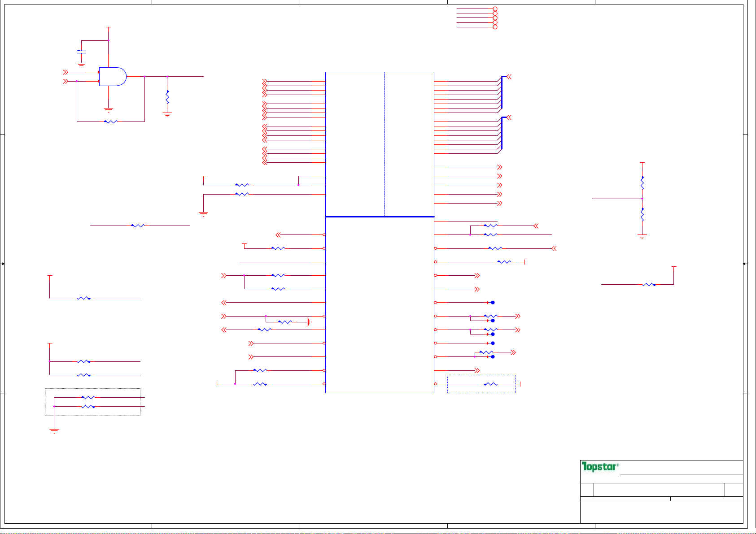The image size is (756, 534).
Task: Select the vertical pull-down resistor at the gate output
Action: (x=167, y=98)
